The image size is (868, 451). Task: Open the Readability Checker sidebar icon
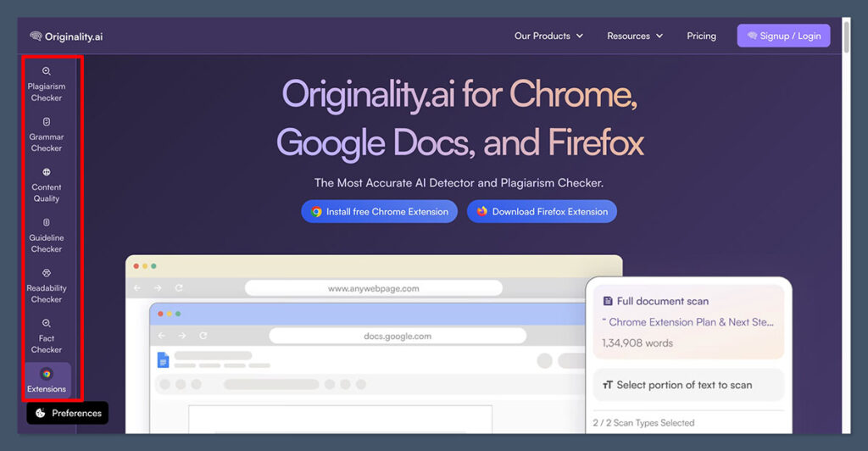point(47,273)
